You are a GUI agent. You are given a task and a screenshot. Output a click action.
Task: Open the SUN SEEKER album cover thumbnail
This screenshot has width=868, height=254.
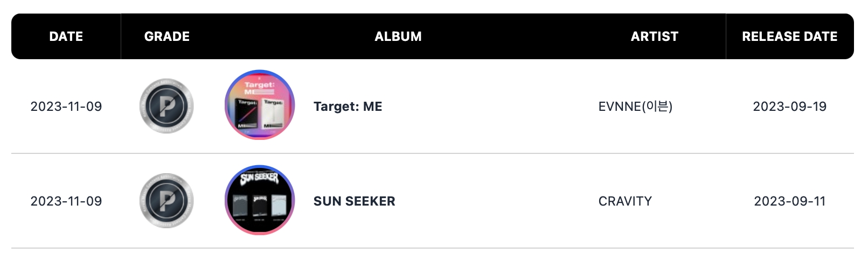[260, 200]
